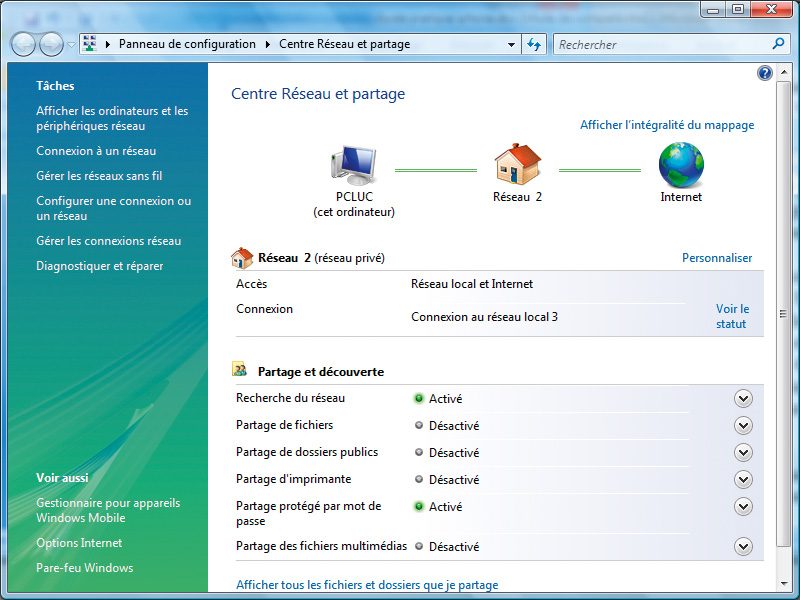The width and height of the screenshot is (800, 600).
Task: Click the house icon beside 'Réseau 2 (réseau privé)'
Action: 242,258
